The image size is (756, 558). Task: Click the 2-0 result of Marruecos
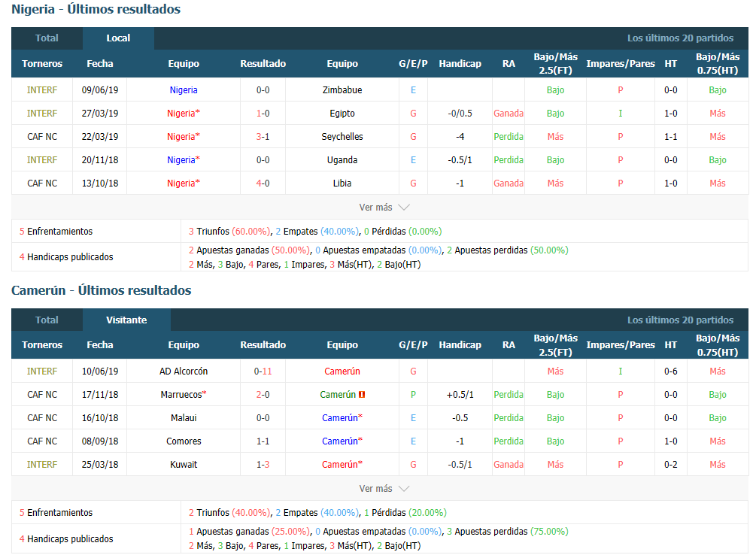263,395
